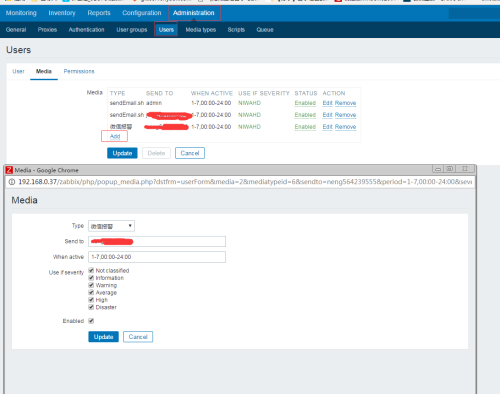Remove the admin sendEmail.sh media row
Viewport: 500px width, 394px height.
coord(345,103)
